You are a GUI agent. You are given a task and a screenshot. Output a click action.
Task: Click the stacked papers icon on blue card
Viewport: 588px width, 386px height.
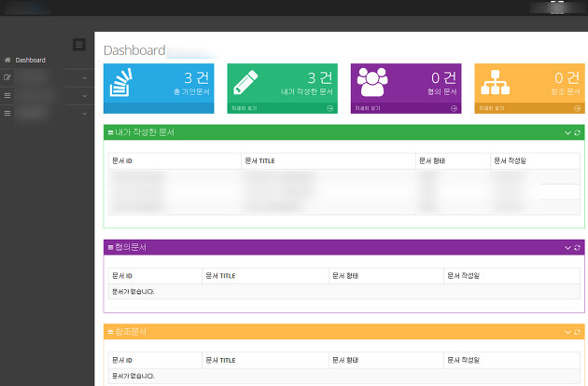(x=120, y=82)
